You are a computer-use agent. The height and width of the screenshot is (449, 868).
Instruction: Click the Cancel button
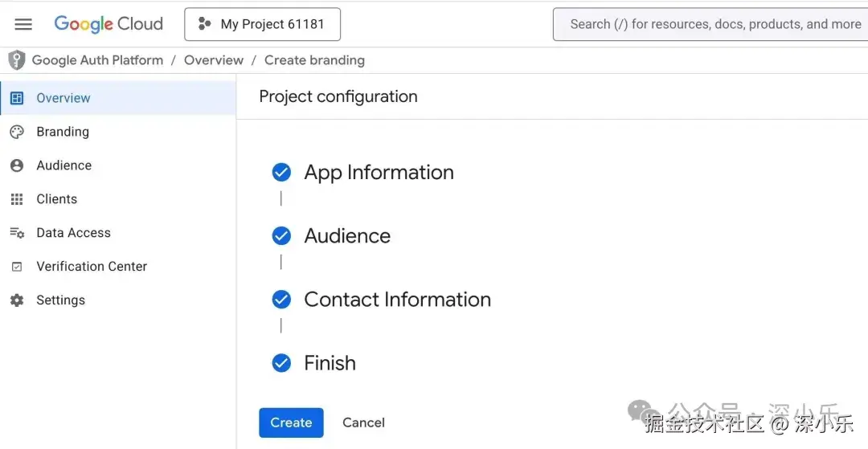[363, 422]
